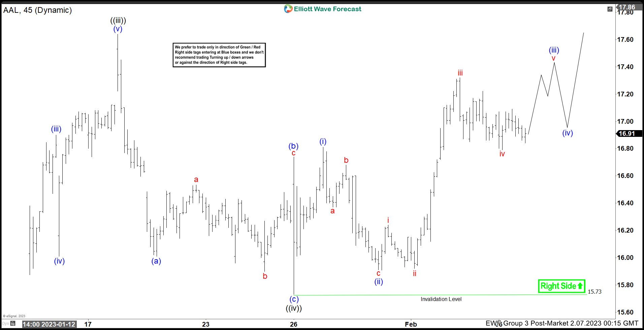Click the green up arrow in Right Side tag
Image resolution: width=644 pixels, height=330 pixels.
point(581,286)
